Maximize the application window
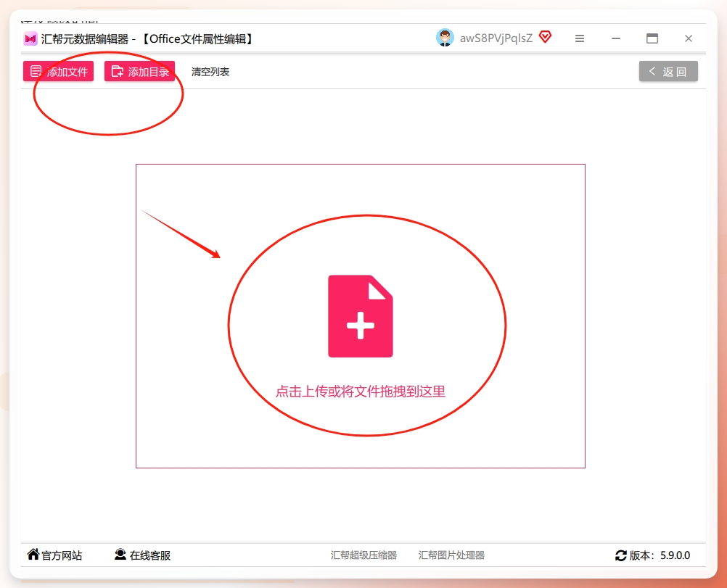727x588 pixels. [x=652, y=38]
